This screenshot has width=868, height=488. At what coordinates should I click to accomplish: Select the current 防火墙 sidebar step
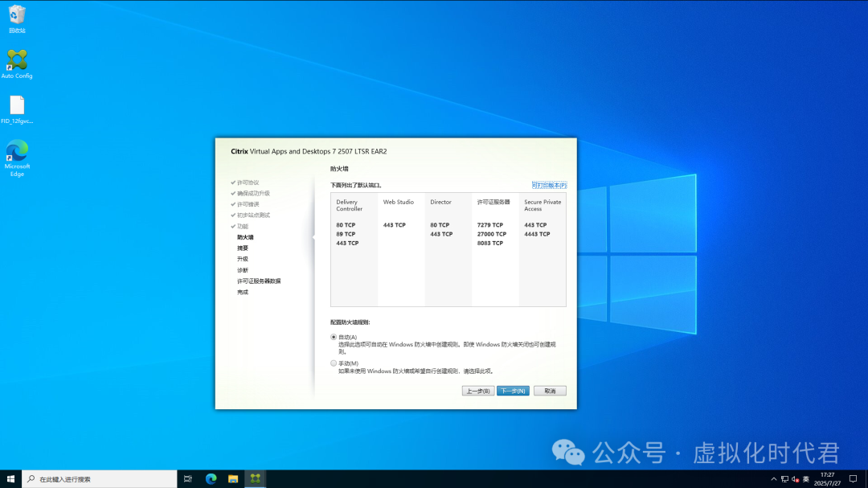click(x=245, y=237)
